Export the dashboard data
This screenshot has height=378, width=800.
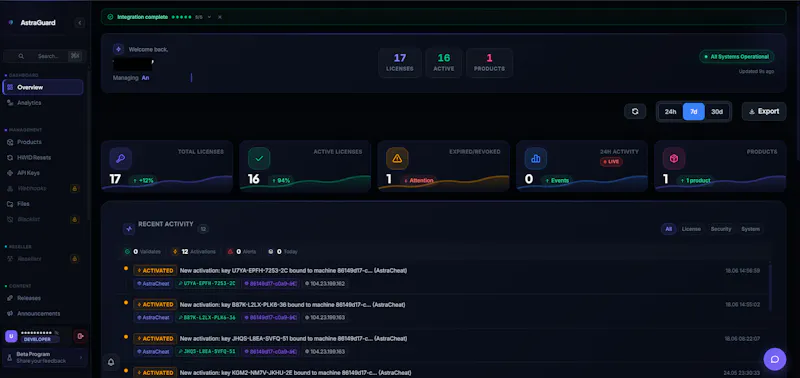tap(764, 111)
